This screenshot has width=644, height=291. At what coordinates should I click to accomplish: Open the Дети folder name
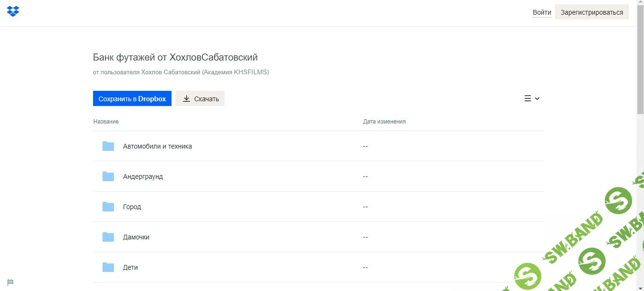[130, 267]
